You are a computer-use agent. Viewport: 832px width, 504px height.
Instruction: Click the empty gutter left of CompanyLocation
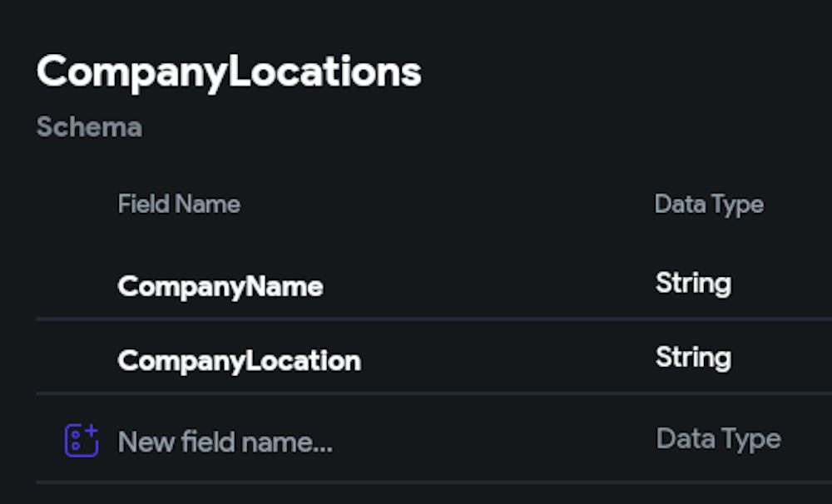[x=75, y=361]
